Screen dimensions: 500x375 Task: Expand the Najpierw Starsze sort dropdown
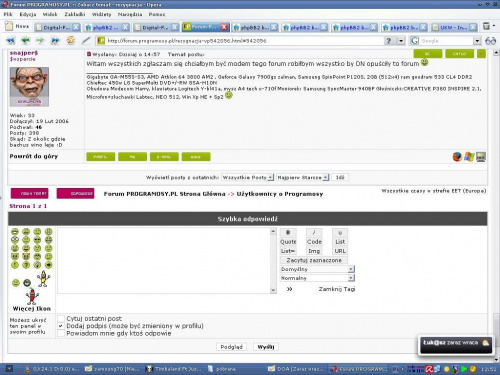click(x=303, y=177)
